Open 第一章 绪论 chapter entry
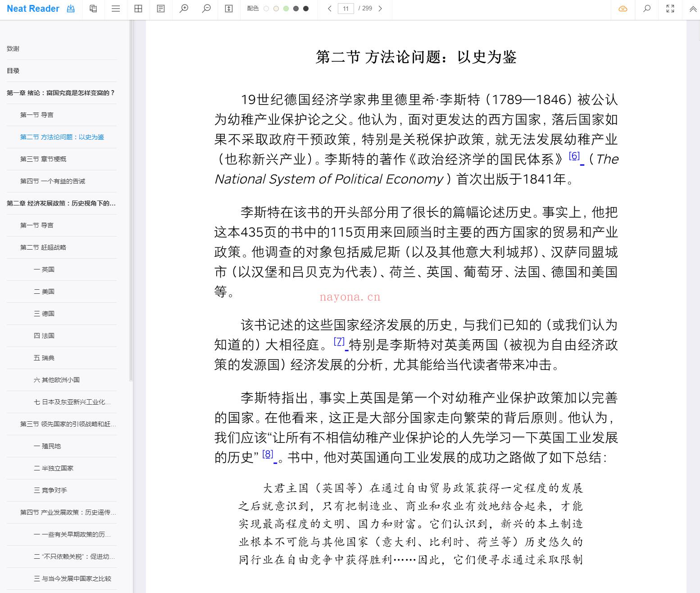The image size is (700, 593). pyautogui.click(x=62, y=93)
